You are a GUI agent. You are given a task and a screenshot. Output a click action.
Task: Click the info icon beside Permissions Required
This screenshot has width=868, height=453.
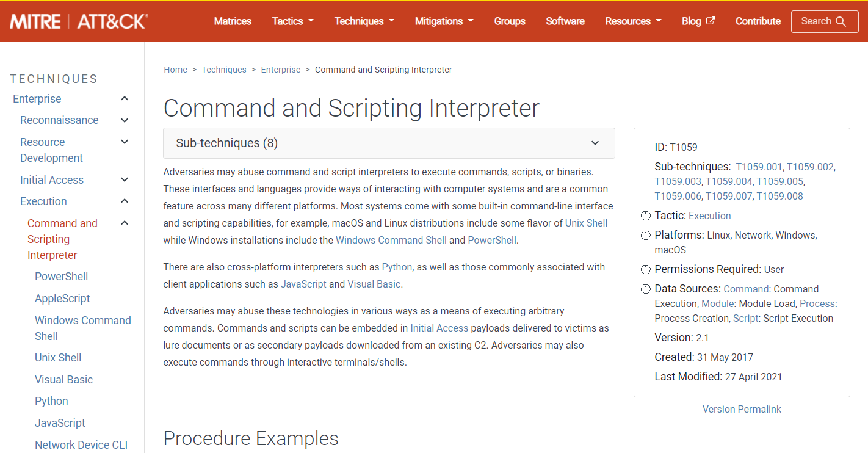pyautogui.click(x=645, y=269)
